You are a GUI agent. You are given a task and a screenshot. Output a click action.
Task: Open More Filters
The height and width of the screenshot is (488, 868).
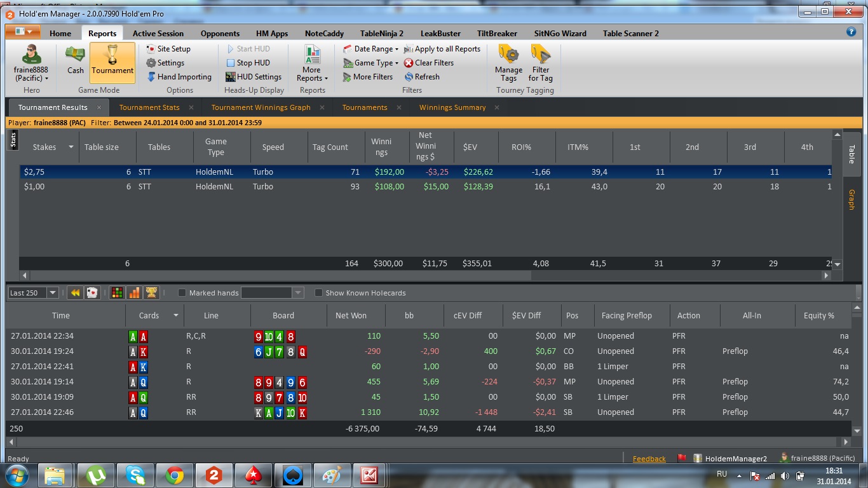tap(367, 77)
